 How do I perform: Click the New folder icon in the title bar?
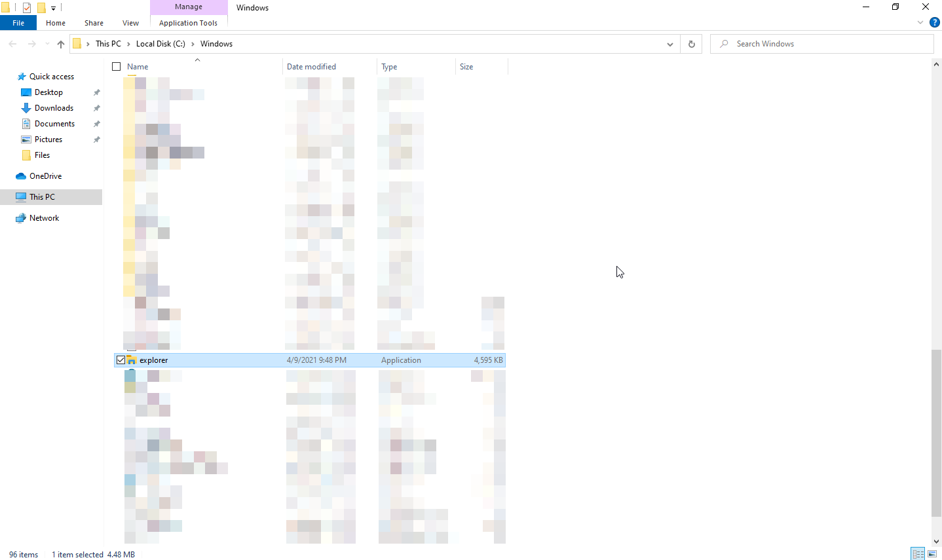click(41, 8)
